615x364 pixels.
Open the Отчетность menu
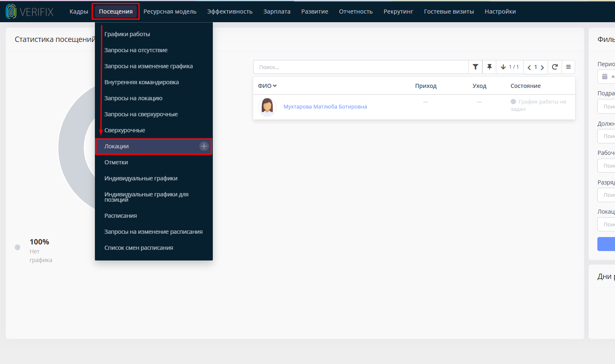pos(356,12)
